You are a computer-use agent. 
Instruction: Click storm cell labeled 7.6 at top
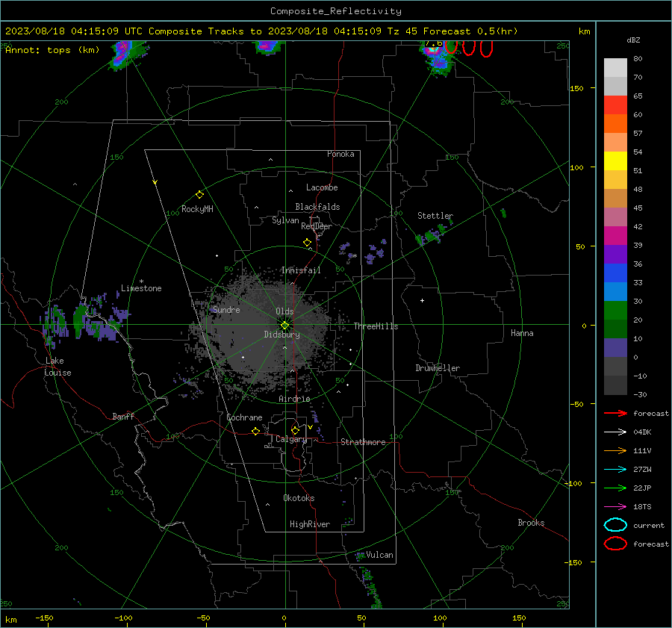(x=437, y=57)
